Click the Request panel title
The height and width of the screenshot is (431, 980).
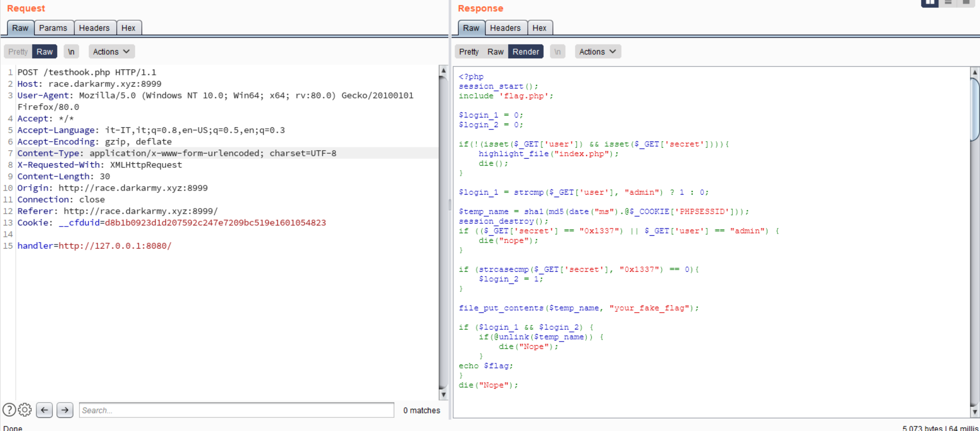[26, 8]
